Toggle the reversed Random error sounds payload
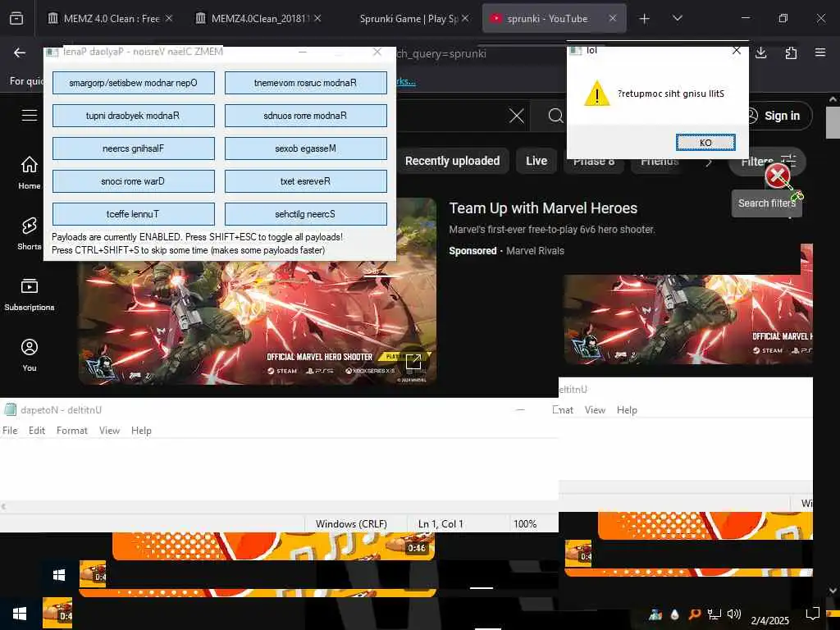This screenshot has height=630, width=840. tap(305, 116)
